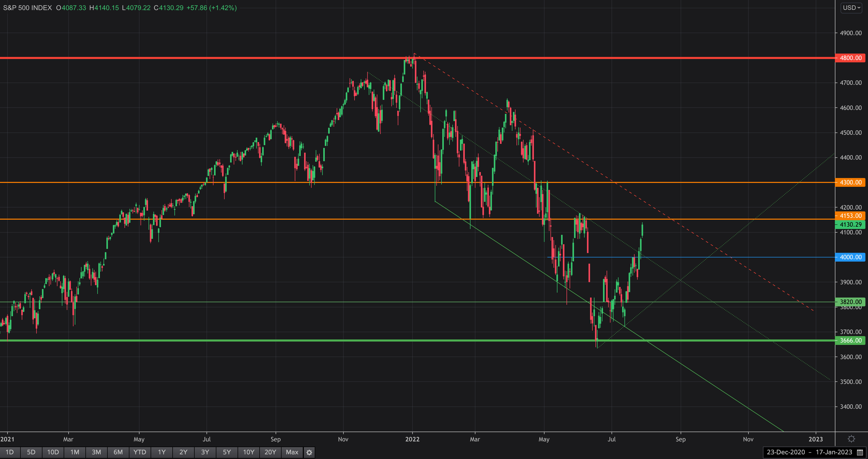Select the orange 4153.00 price label

tap(850, 216)
